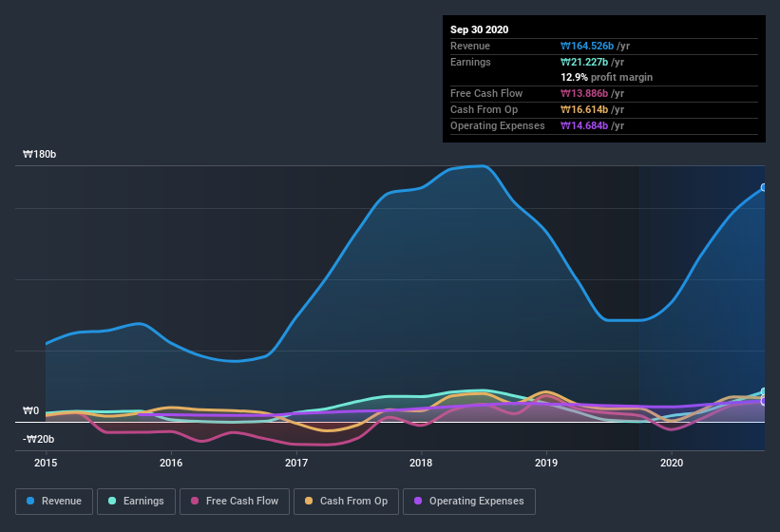Click the Revenue value ₩164.526b in tooltip
The width and height of the screenshot is (780, 532).
pos(594,46)
